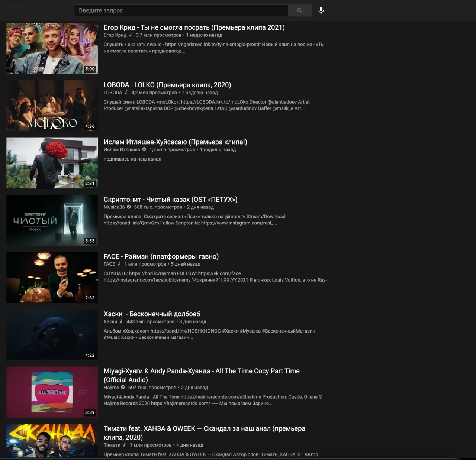The width and height of the screenshot is (476, 460).
Task: Click "668 тыс. просмотров" view count
Action: pyautogui.click(x=158, y=207)
